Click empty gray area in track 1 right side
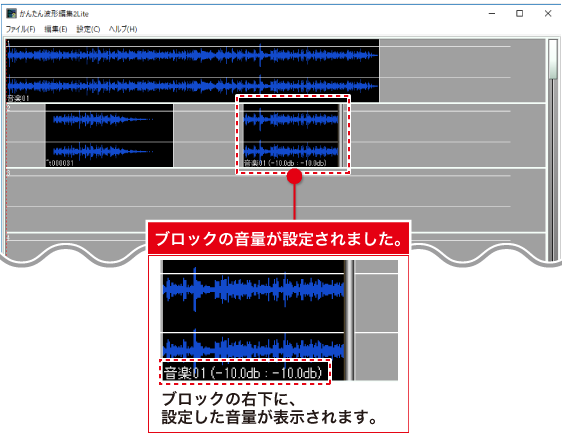The width and height of the screenshot is (562, 436). click(462, 71)
